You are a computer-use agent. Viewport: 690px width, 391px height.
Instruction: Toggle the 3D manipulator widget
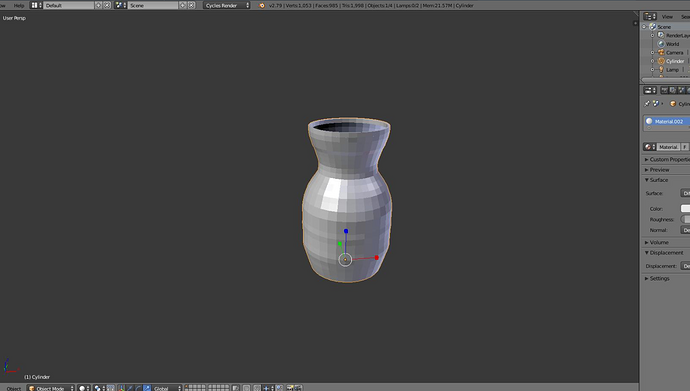point(121,388)
